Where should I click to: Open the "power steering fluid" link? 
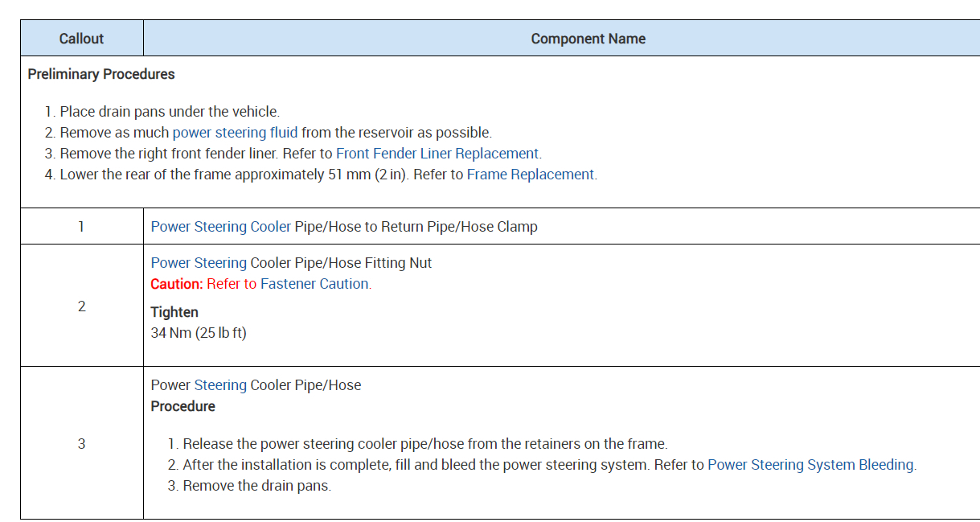235,133
